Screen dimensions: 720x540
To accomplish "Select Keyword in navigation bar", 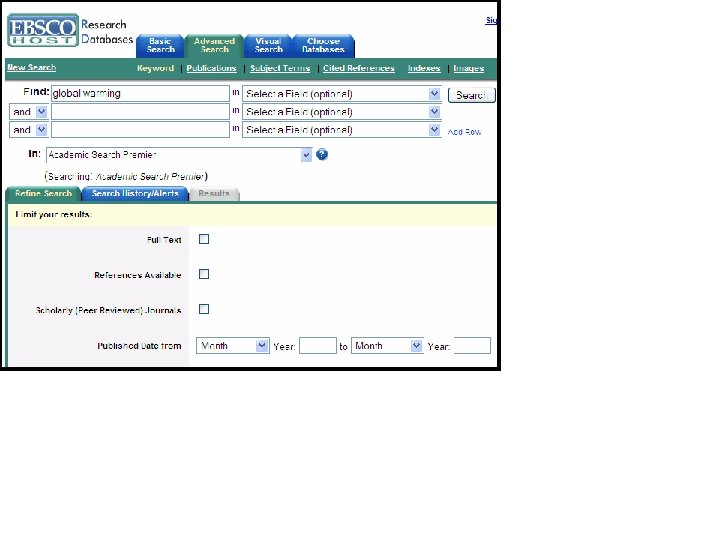I will [x=155, y=68].
